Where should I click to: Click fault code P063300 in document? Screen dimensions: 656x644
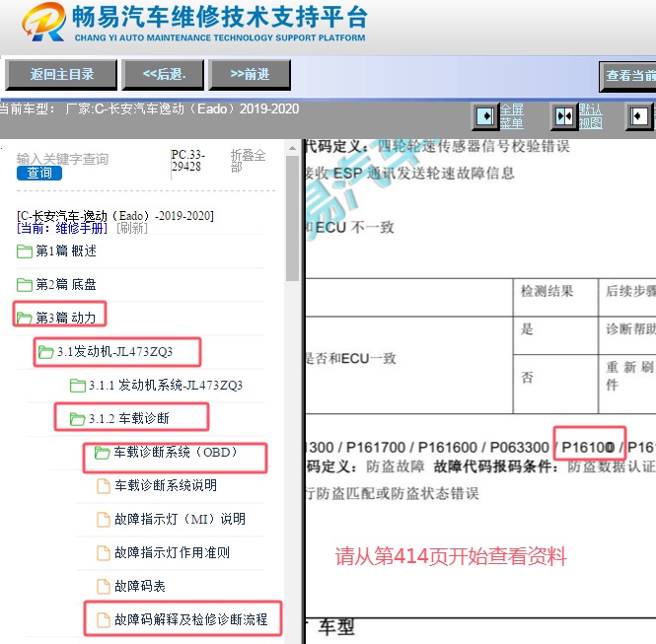pyautogui.click(x=519, y=448)
